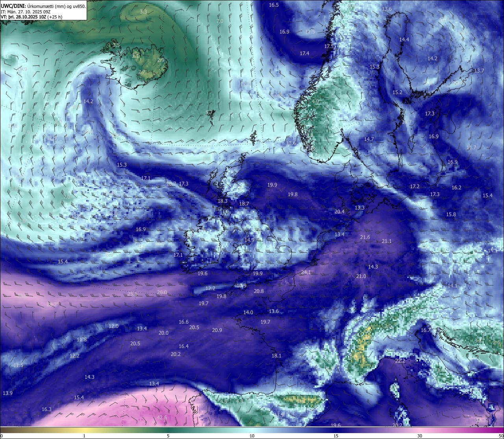Click the 7.0 value in green area
Viewport: 504px width, 439px height.
(220, 21)
